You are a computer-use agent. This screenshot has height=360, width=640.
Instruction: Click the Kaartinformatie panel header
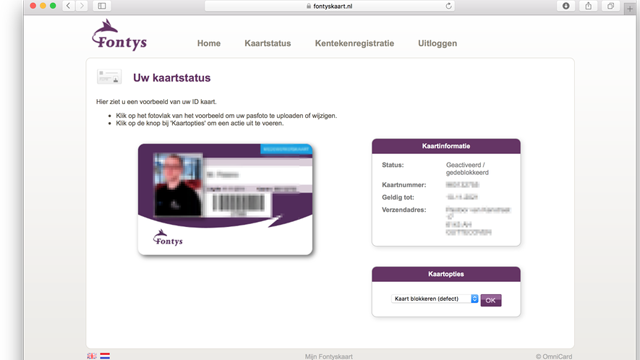point(446,146)
